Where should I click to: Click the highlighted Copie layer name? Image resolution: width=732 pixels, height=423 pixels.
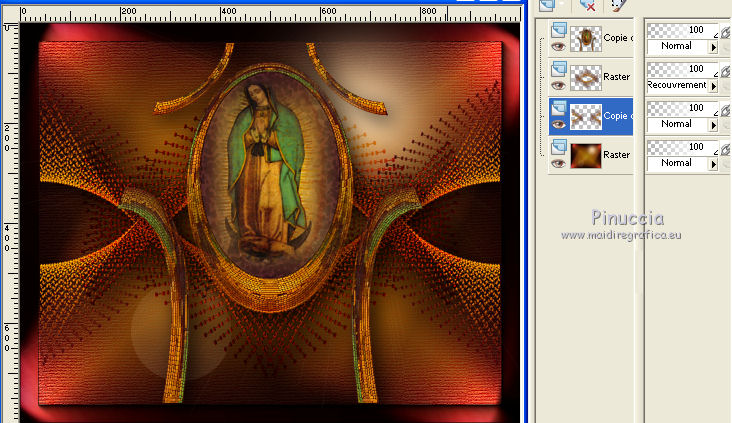tap(618, 116)
